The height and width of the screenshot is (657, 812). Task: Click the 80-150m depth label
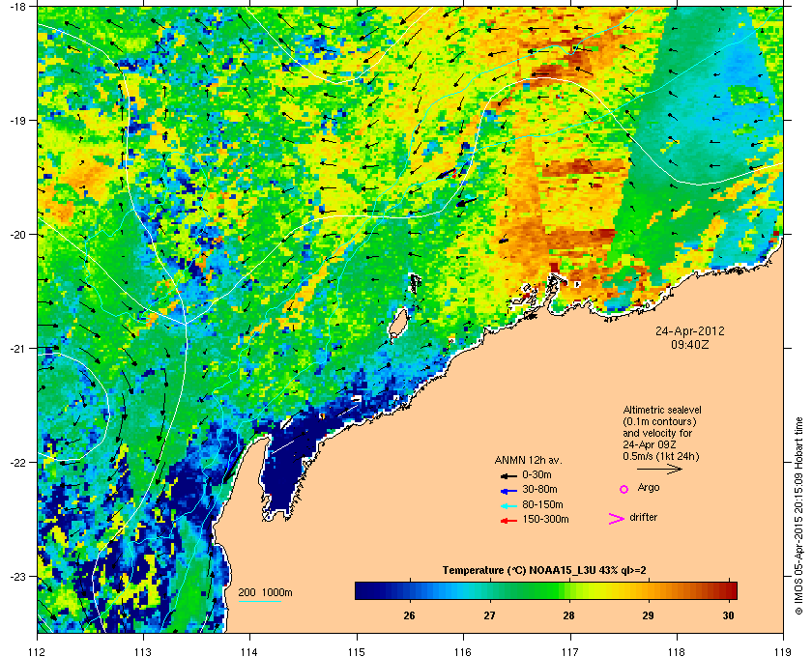click(x=542, y=504)
